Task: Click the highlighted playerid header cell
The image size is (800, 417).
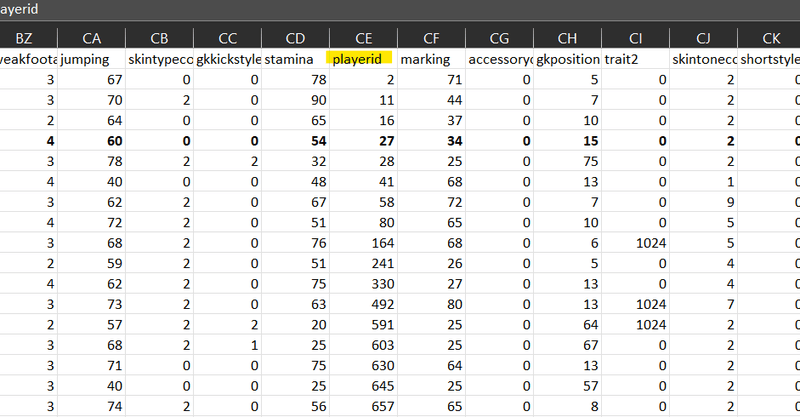Action: coord(360,60)
